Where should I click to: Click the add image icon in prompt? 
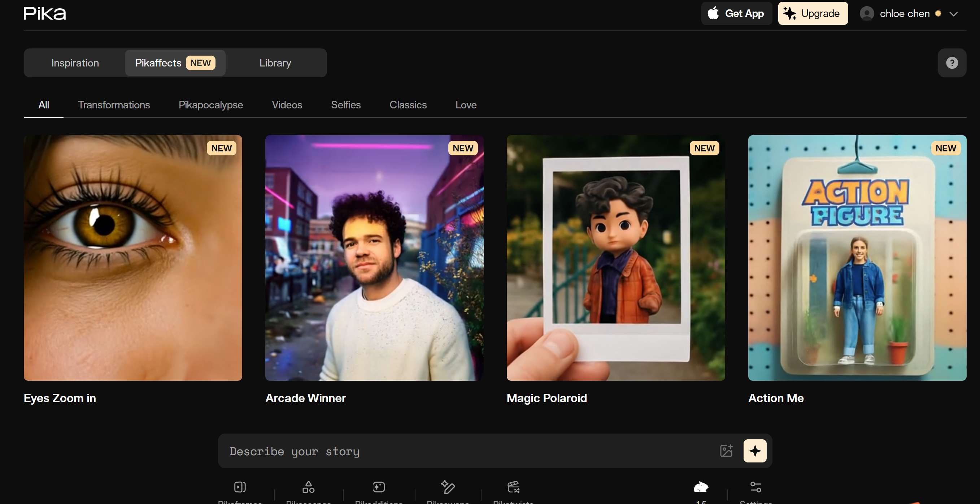point(726,451)
